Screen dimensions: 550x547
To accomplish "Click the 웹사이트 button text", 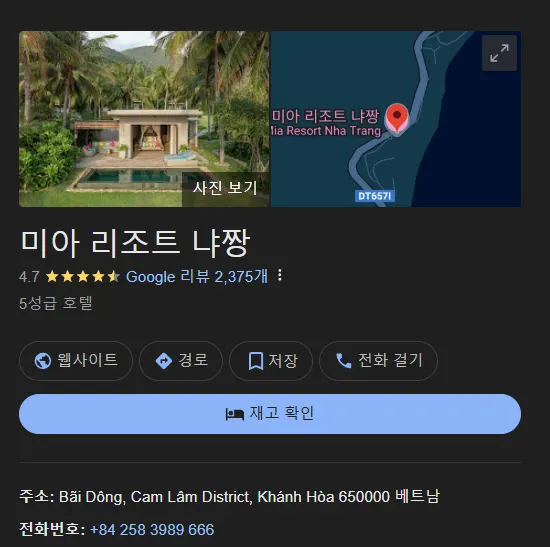I will 87,360.
